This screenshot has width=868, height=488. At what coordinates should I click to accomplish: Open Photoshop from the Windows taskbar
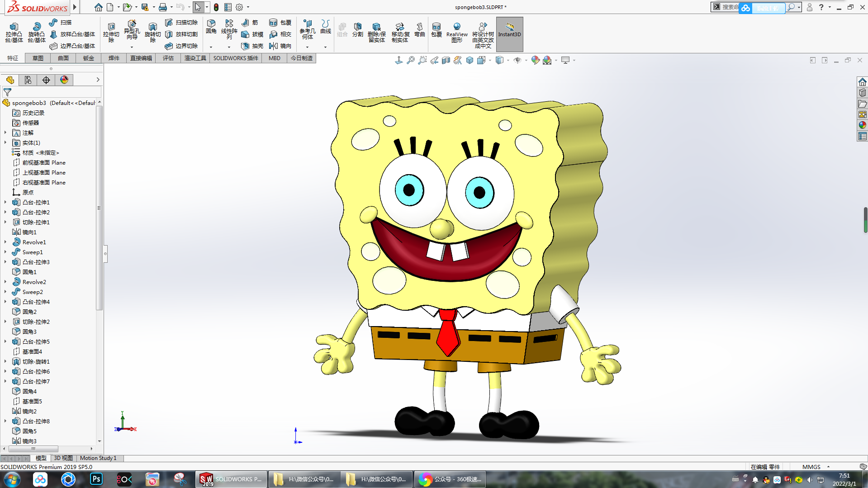[96, 479]
